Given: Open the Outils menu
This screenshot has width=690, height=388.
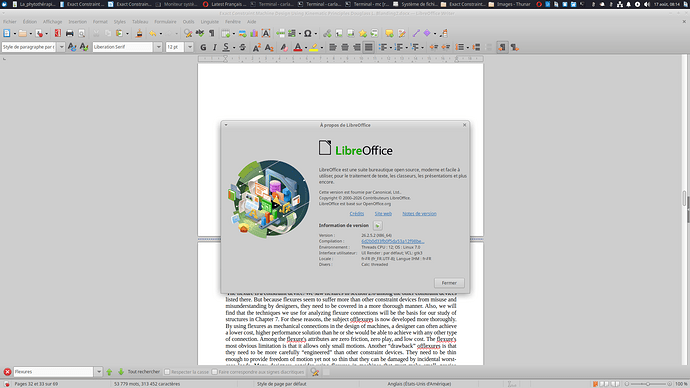Looking at the screenshot, I should pos(188,22).
